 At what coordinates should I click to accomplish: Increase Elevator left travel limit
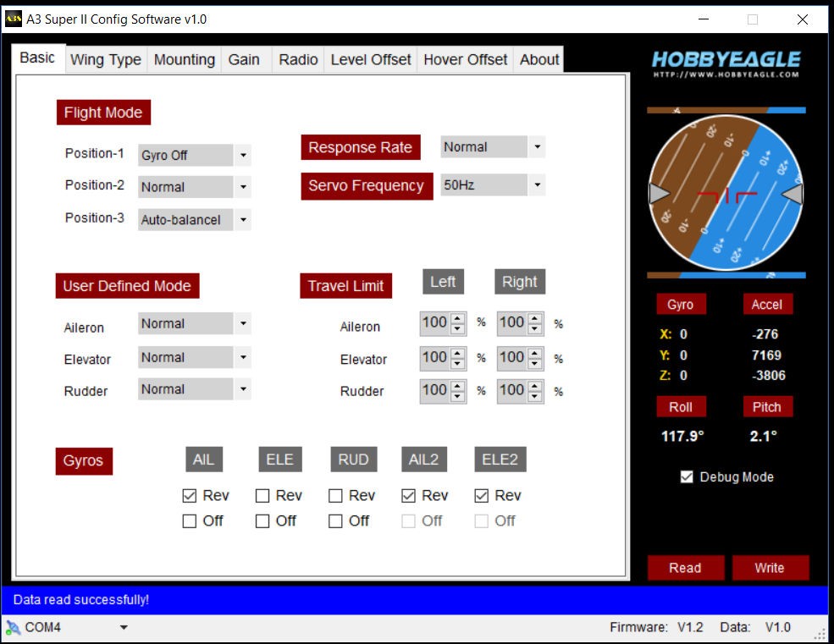tap(457, 353)
